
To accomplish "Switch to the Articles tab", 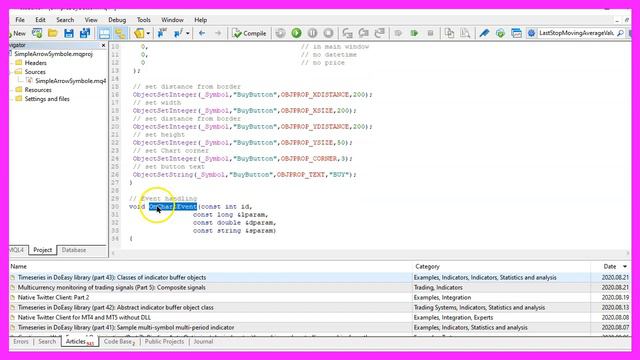I will (80, 342).
